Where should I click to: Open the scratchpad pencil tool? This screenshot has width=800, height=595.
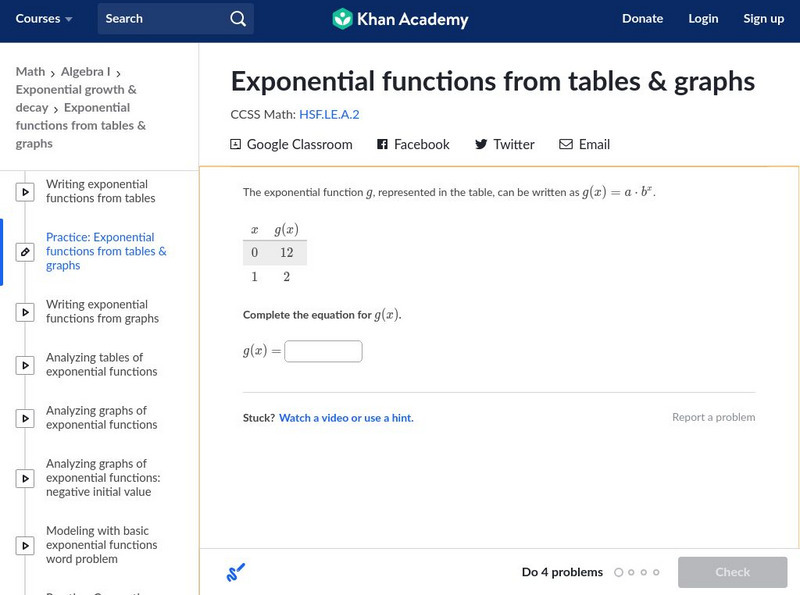pos(236,573)
